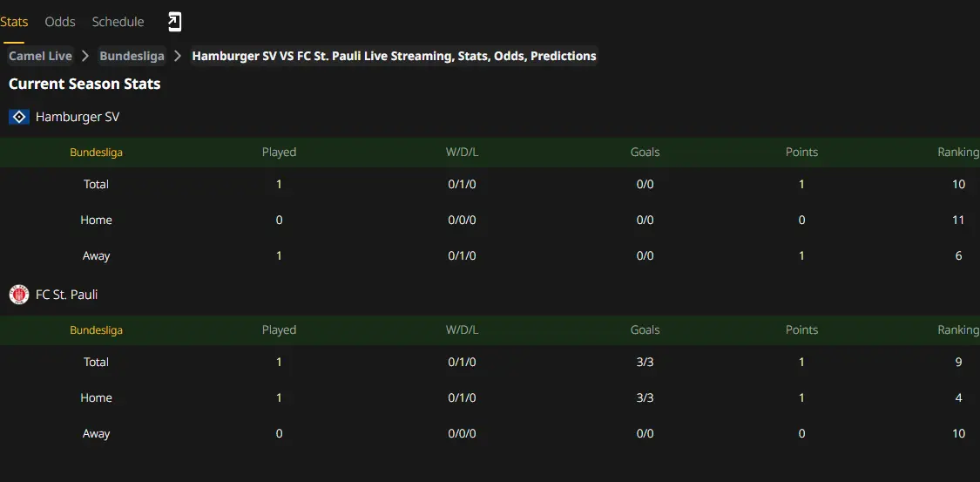Screen dimensions: 980x482
Task: Click the Current Season Stats heading
Action: point(84,85)
